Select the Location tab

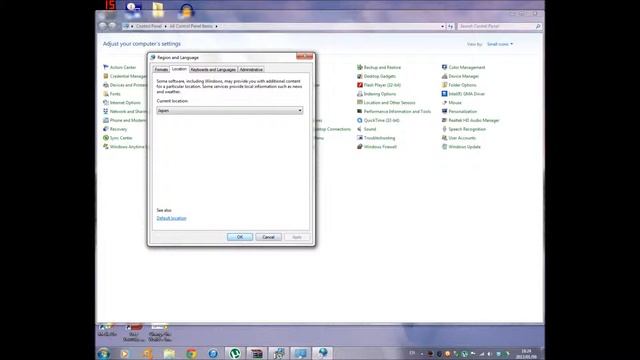[179, 69]
